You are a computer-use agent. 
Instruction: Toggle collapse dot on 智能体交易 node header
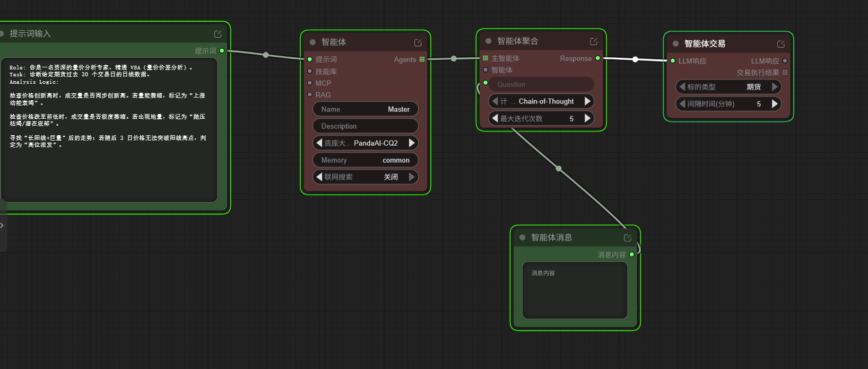[x=675, y=44]
